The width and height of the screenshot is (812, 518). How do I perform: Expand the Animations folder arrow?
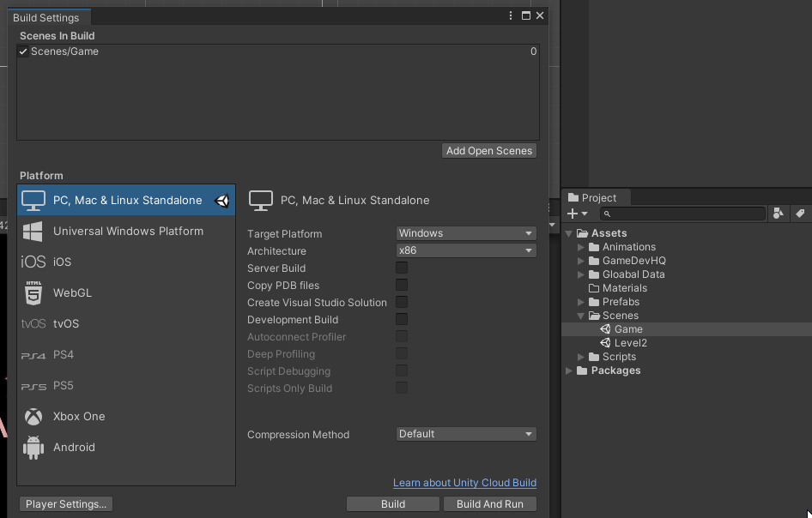580,247
